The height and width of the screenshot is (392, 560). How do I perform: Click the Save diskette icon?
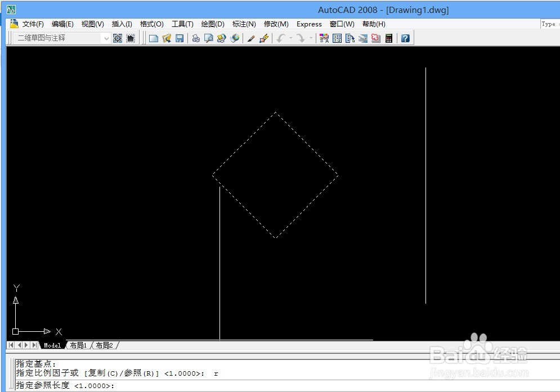(x=180, y=38)
